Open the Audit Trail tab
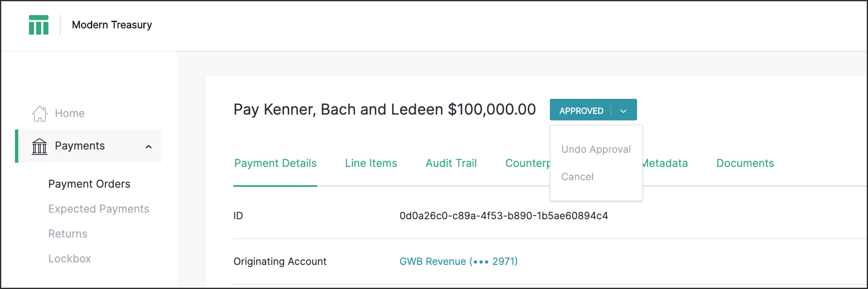Image resolution: width=868 pixels, height=289 pixels. (x=451, y=163)
